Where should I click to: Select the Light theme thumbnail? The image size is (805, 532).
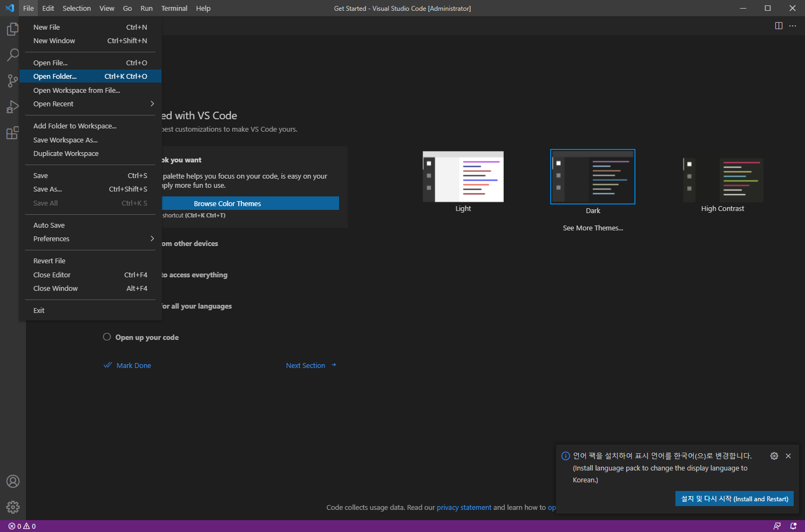[463, 176]
